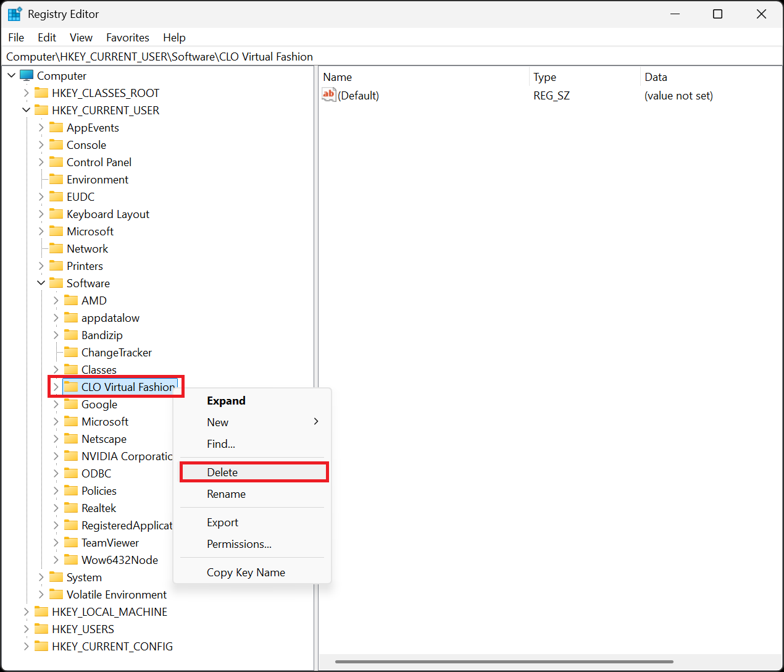The image size is (784, 672).
Task: Click Delete in the context menu
Action: pos(222,471)
